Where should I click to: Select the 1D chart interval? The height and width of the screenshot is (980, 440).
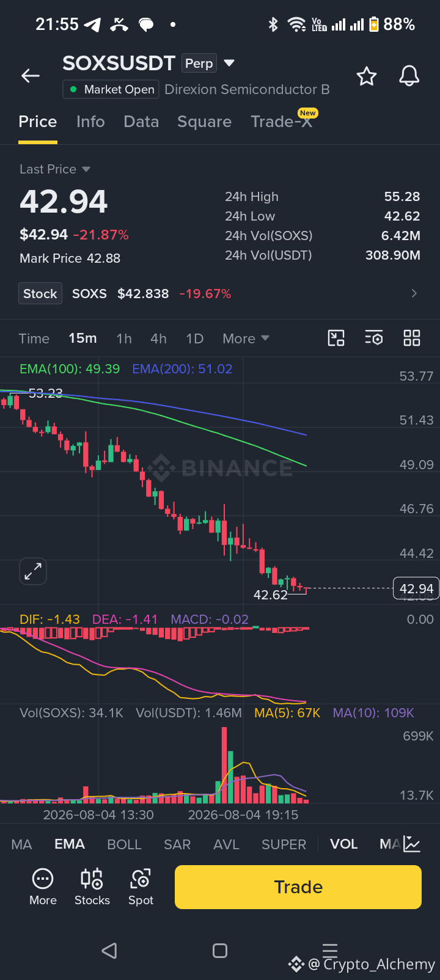[x=195, y=338]
